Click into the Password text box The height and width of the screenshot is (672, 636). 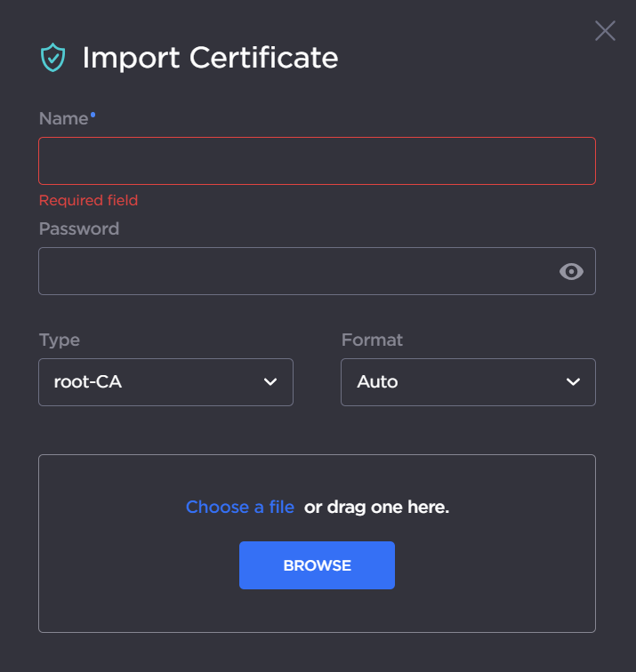(x=294, y=271)
